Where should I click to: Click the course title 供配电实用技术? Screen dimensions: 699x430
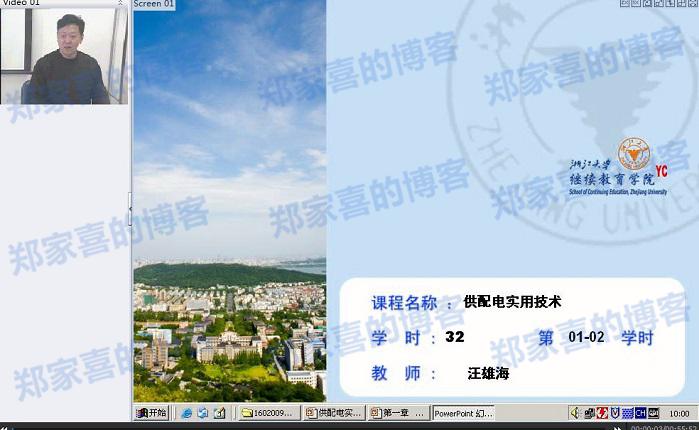[x=512, y=302]
